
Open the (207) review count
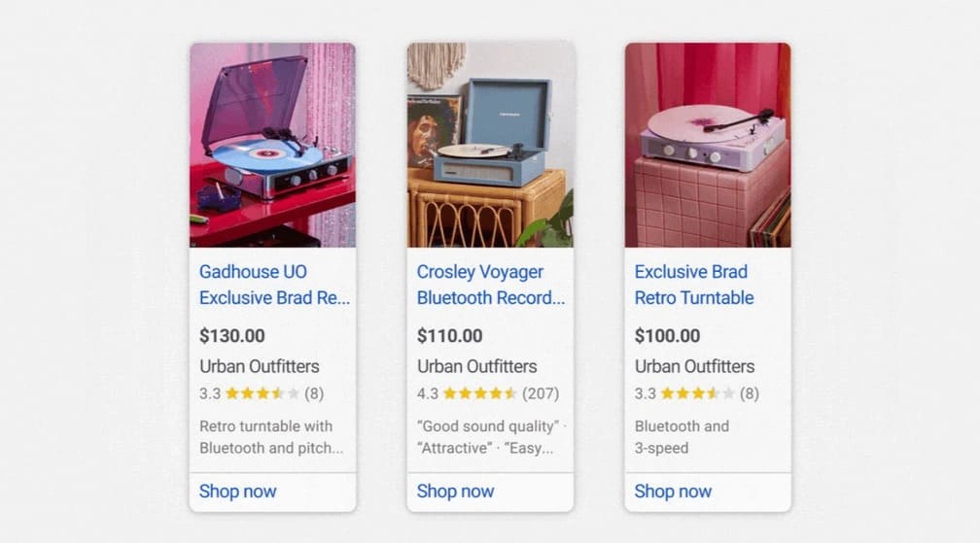pyautogui.click(x=541, y=393)
